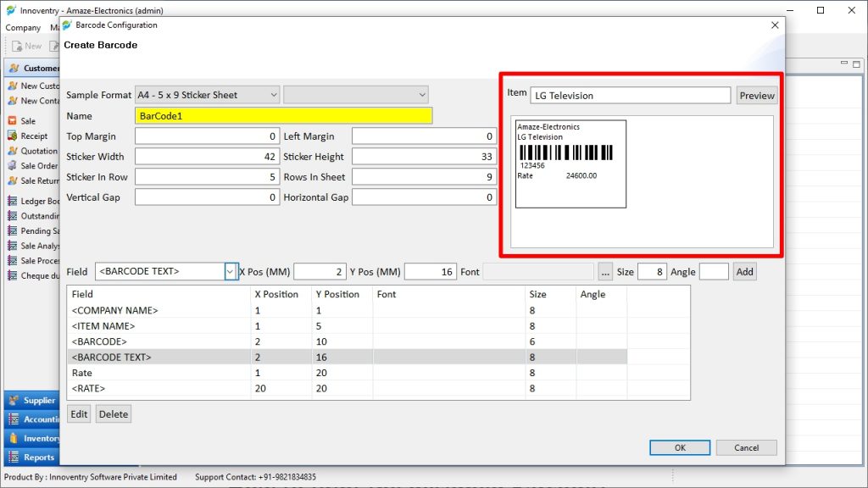Open Quotation icon in sidebar
Image resolution: width=868 pixels, height=488 pixels.
point(12,151)
